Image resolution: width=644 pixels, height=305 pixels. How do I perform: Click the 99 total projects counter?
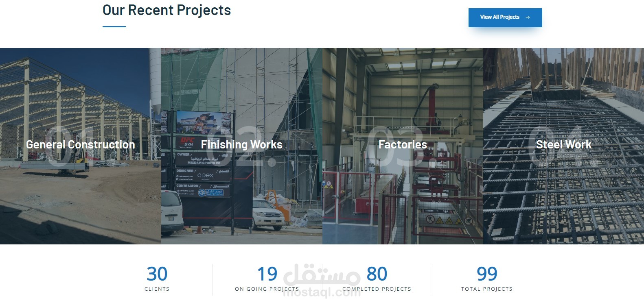[x=487, y=274]
